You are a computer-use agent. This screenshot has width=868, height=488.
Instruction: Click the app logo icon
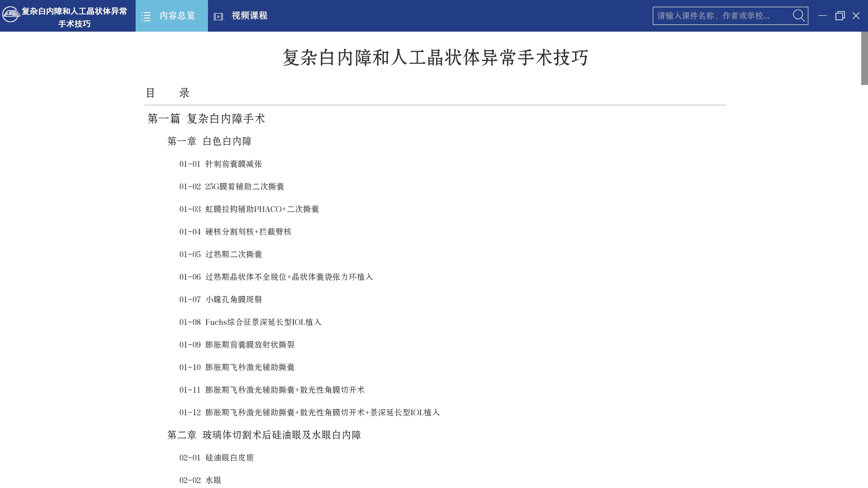coord(11,14)
